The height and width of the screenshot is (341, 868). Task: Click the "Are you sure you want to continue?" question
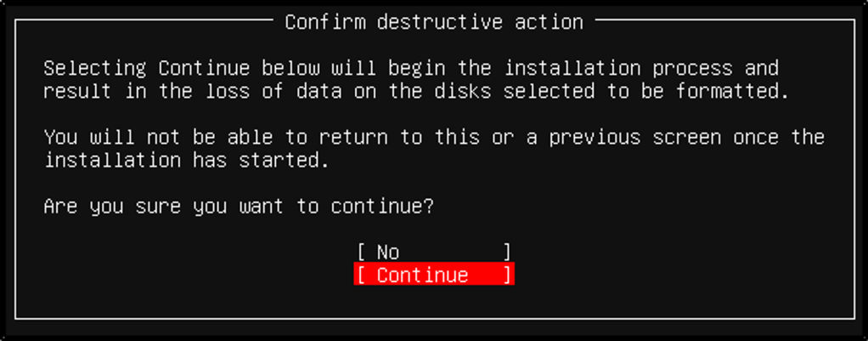pos(239,207)
